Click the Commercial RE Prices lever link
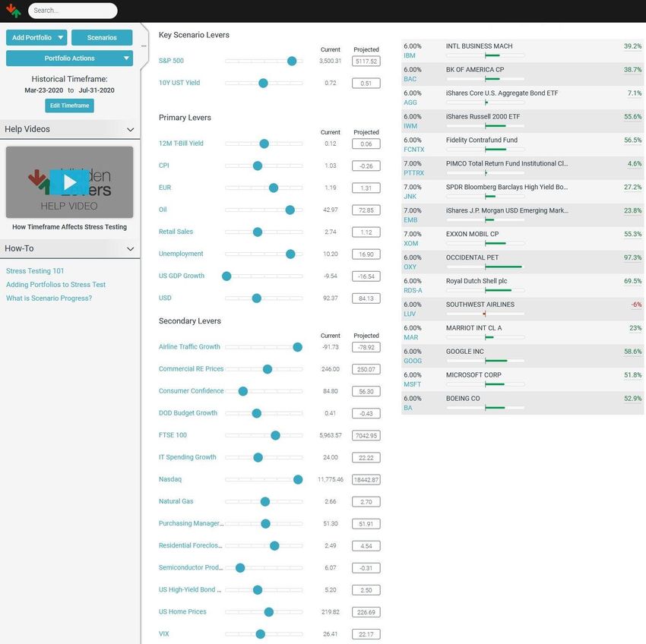 pyautogui.click(x=192, y=369)
